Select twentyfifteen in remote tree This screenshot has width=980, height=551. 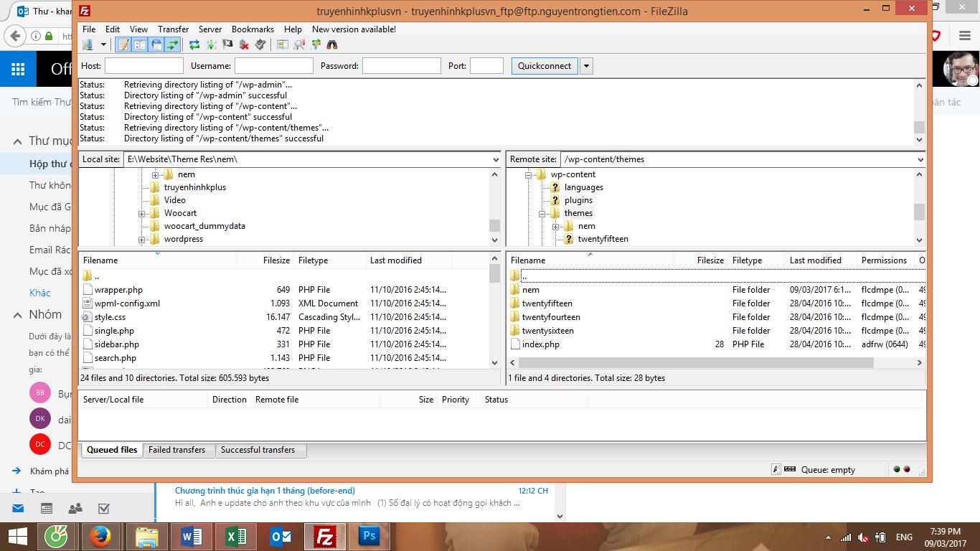pyautogui.click(x=603, y=239)
